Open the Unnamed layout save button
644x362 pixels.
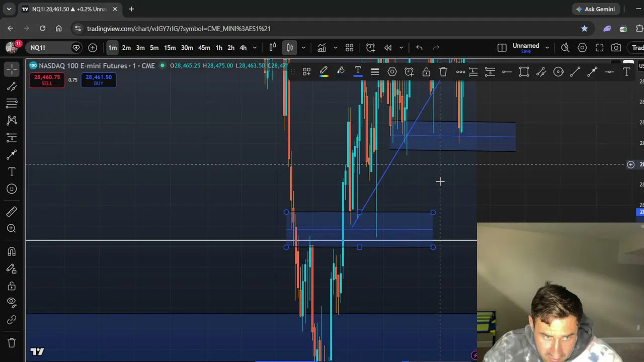click(x=526, y=48)
